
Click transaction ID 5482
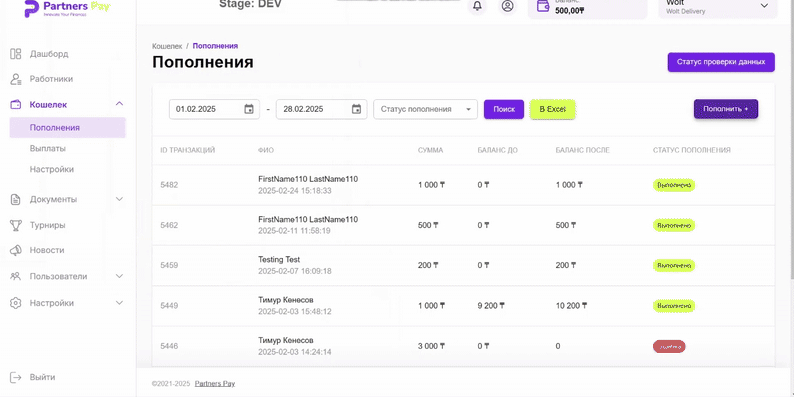pos(169,185)
